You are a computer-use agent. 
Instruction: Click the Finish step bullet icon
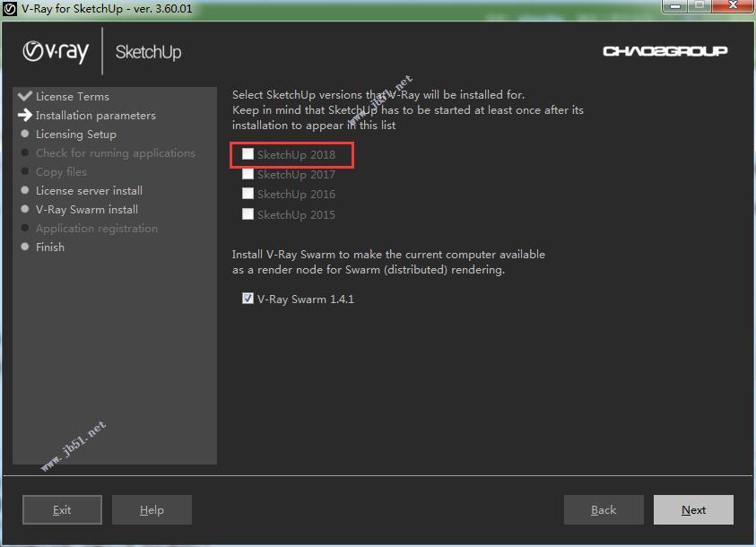click(25, 247)
